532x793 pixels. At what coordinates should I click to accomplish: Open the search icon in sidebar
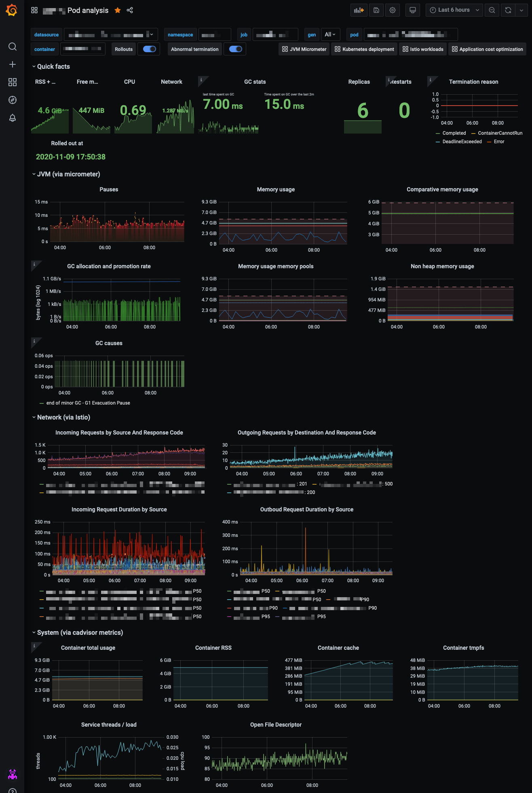point(13,47)
